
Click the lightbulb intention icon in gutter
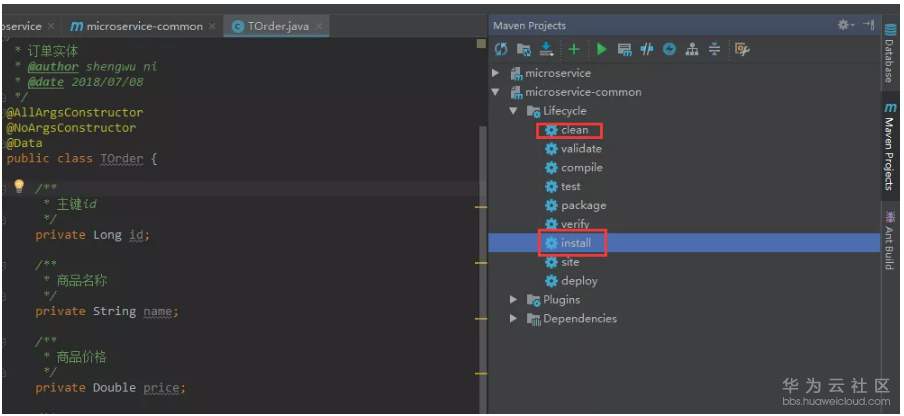[19, 186]
